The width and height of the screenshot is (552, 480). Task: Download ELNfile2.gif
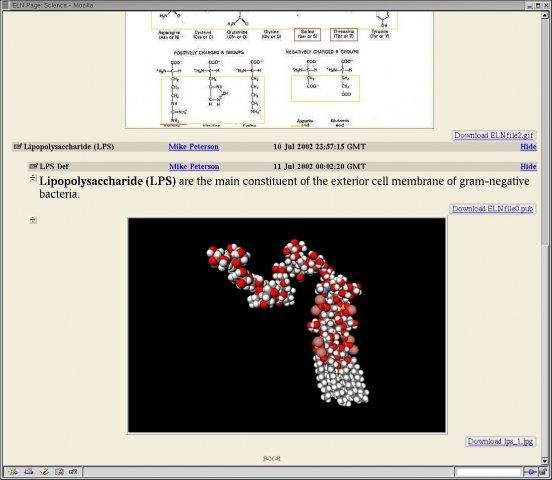[x=494, y=135]
